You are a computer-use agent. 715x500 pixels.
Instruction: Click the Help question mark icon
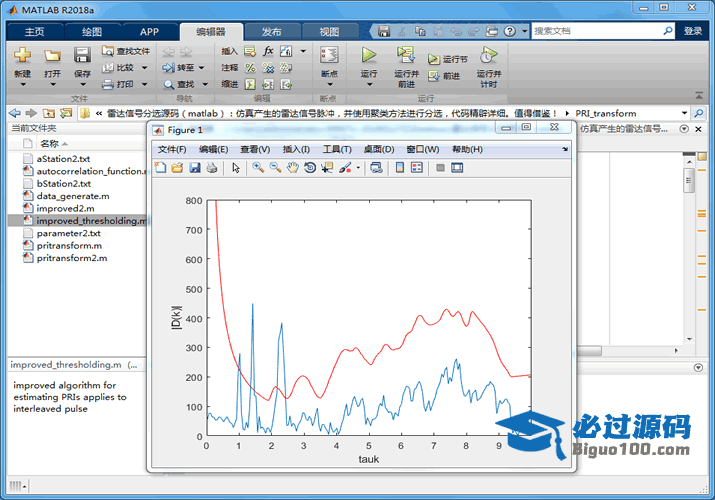tap(510, 31)
